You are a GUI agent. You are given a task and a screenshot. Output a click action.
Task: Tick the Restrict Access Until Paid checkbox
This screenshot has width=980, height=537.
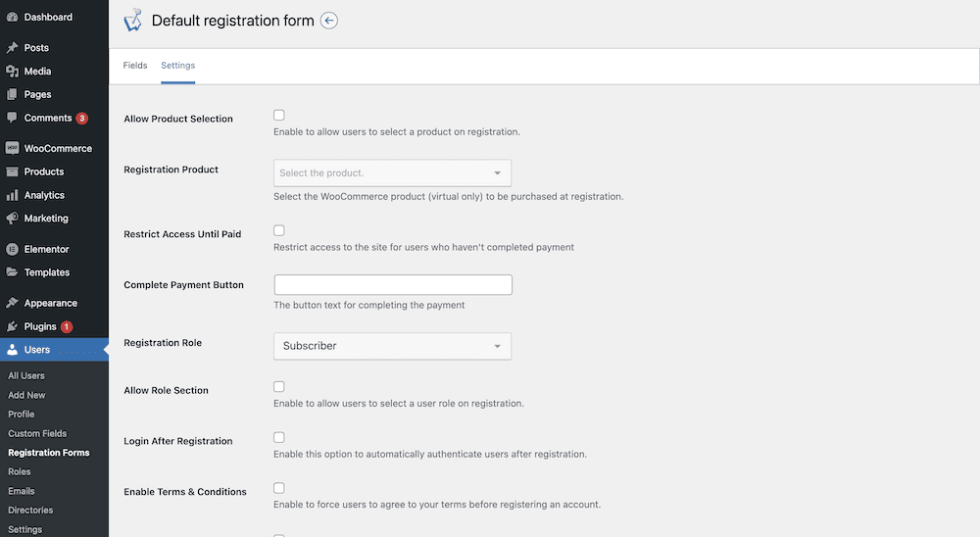278,230
